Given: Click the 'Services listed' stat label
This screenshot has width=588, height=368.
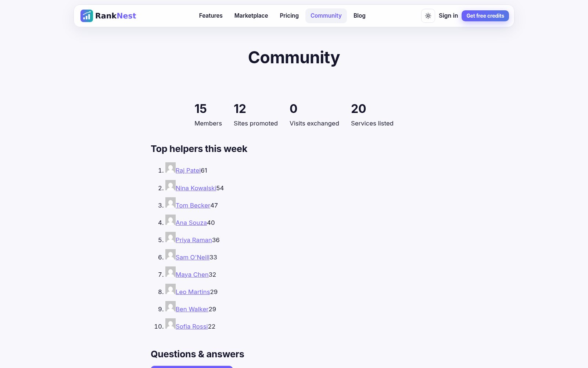Looking at the screenshot, I should pos(372,123).
